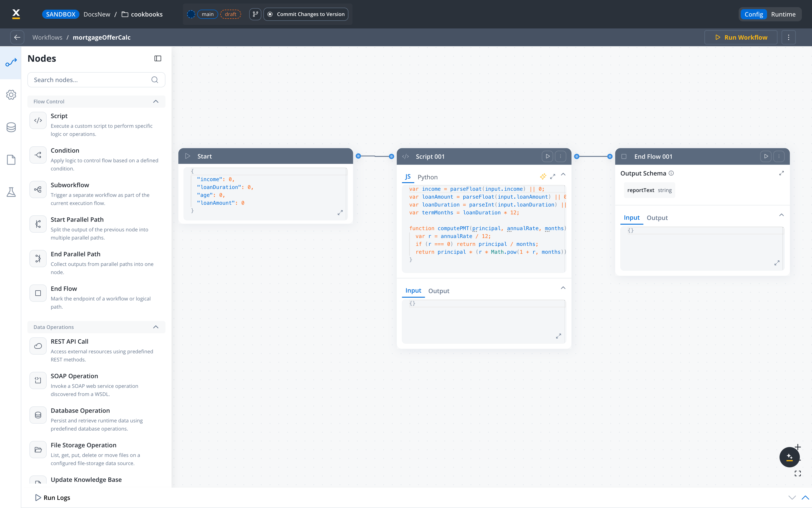Focus the Search nodes input field

point(96,80)
